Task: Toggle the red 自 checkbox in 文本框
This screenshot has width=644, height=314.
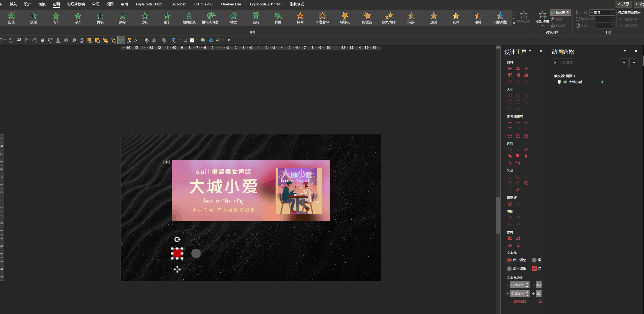Action: (x=534, y=268)
